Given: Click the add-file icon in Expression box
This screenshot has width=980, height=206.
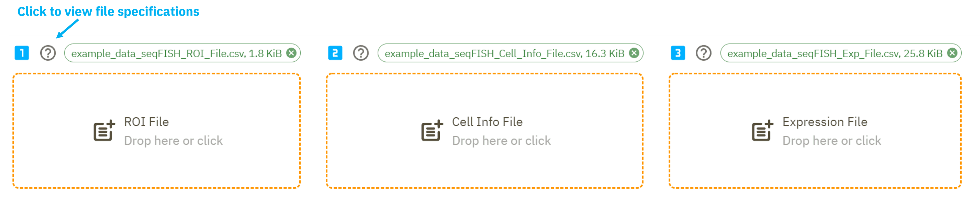Looking at the screenshot, I should point(762,131).
